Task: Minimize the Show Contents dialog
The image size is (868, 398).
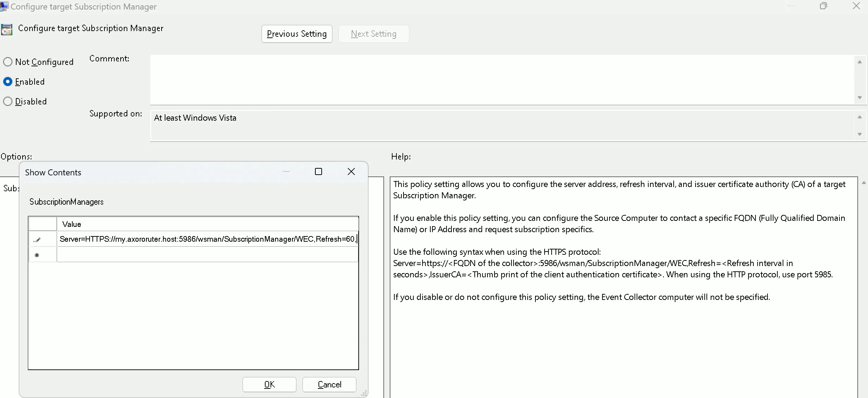Action: [x=286, y=171]
